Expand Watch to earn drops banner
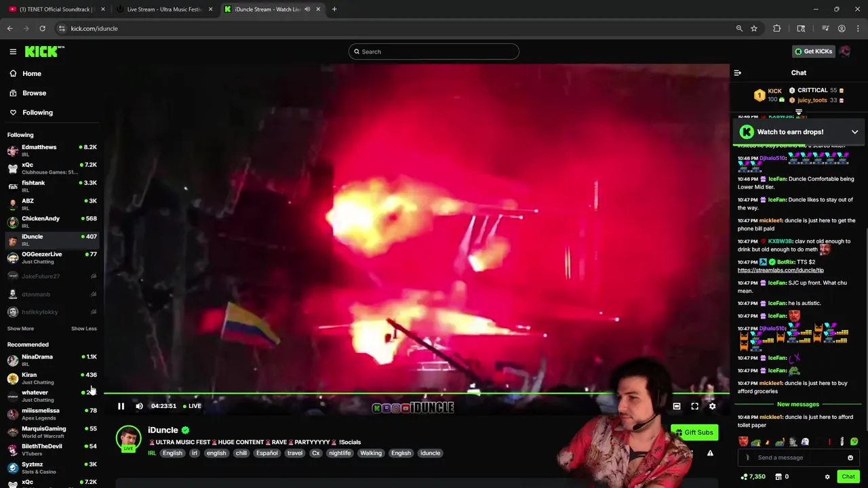This screenshot has width=868, height=488. [x=854, y=132]
